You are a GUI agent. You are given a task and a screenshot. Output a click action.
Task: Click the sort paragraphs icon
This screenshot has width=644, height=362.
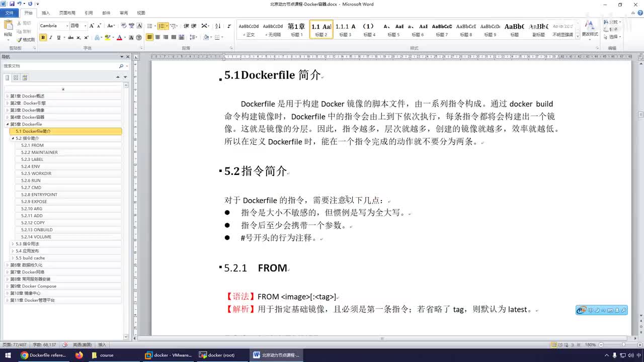click(218, 26)
